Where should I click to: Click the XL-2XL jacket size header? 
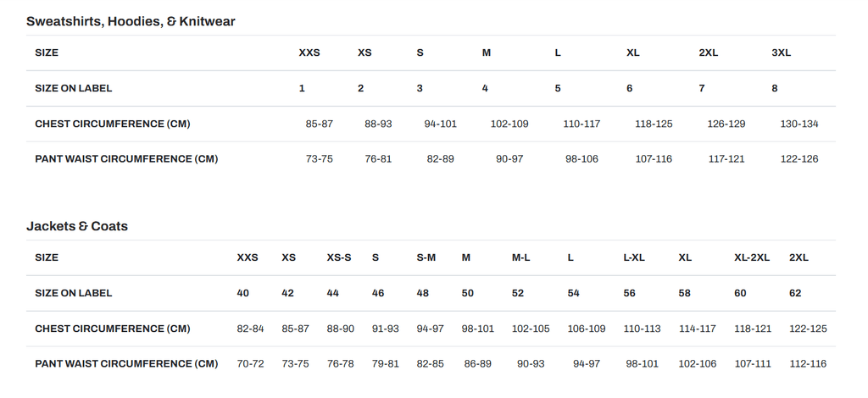tap(751, 257)
